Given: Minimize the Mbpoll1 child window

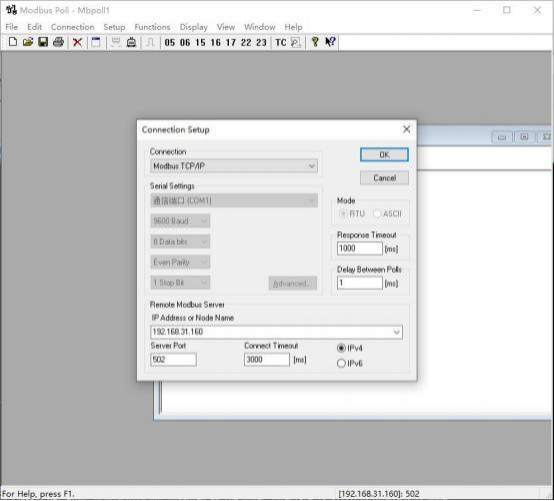Looking at the screenshot, I should [x=502, y=137].
